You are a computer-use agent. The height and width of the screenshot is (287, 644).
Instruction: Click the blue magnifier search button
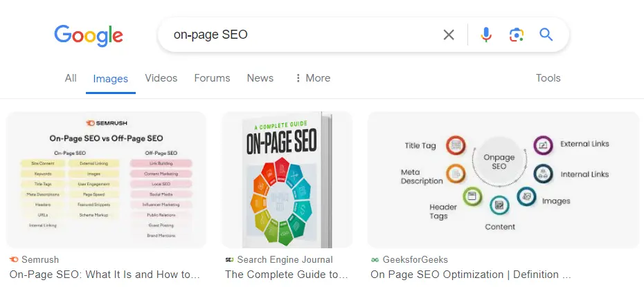546,35
